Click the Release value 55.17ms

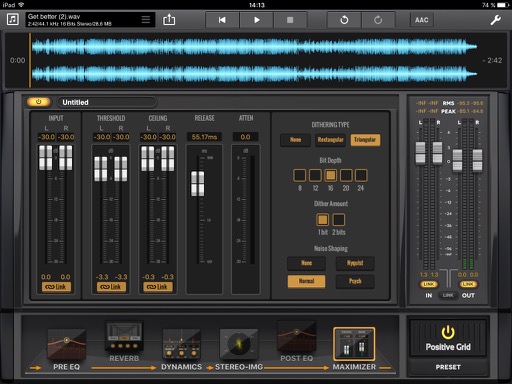[204, 137]
